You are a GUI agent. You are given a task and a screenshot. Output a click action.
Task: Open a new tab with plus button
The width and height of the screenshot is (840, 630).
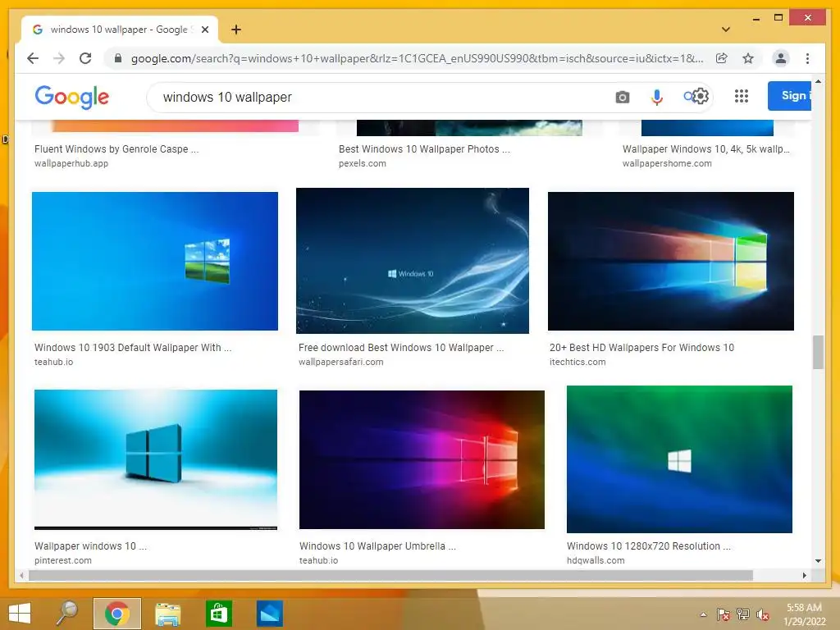(x=235, y=30)
